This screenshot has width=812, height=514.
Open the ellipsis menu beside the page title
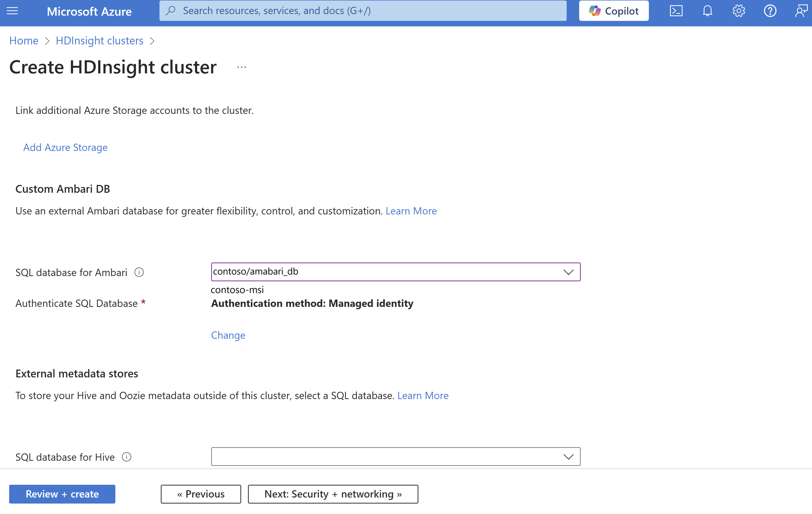click(241, 67)
